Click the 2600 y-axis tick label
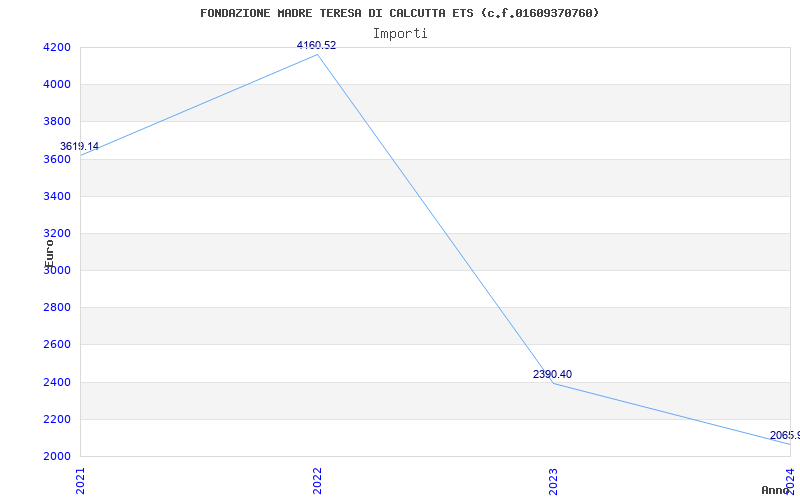 tap(57, 345)
